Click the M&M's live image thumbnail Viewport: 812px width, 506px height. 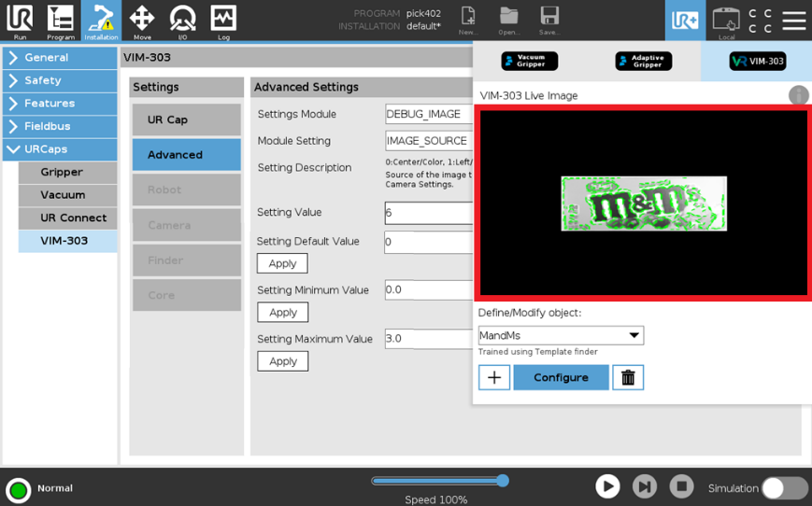(x=644, y=204)
